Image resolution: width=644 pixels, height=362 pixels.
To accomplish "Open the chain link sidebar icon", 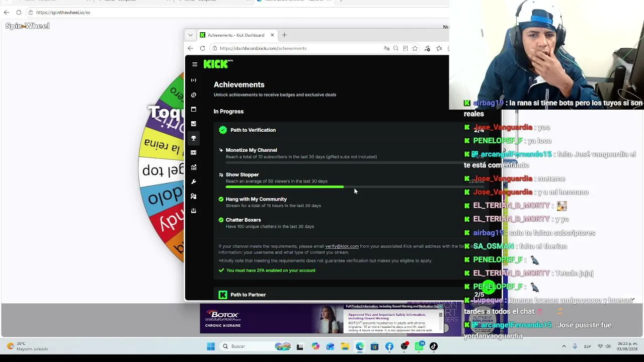I will tap(194, 95).
